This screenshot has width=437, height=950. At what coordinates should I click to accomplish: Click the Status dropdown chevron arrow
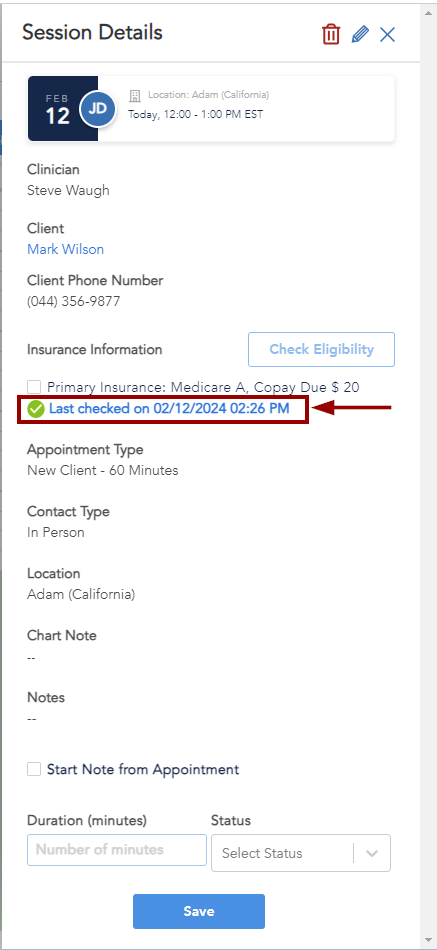372,853
